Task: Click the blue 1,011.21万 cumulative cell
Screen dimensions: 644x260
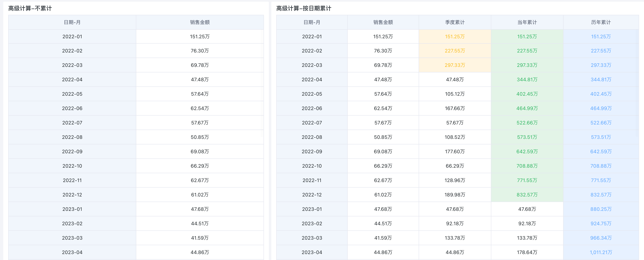Action: click(x=600, y=252)
